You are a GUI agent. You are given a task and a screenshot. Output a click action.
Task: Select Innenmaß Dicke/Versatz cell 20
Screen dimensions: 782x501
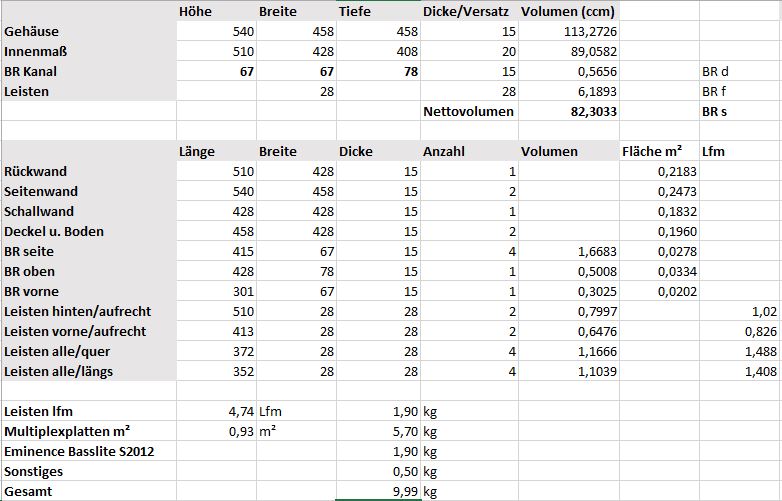[x=469, y=51]
